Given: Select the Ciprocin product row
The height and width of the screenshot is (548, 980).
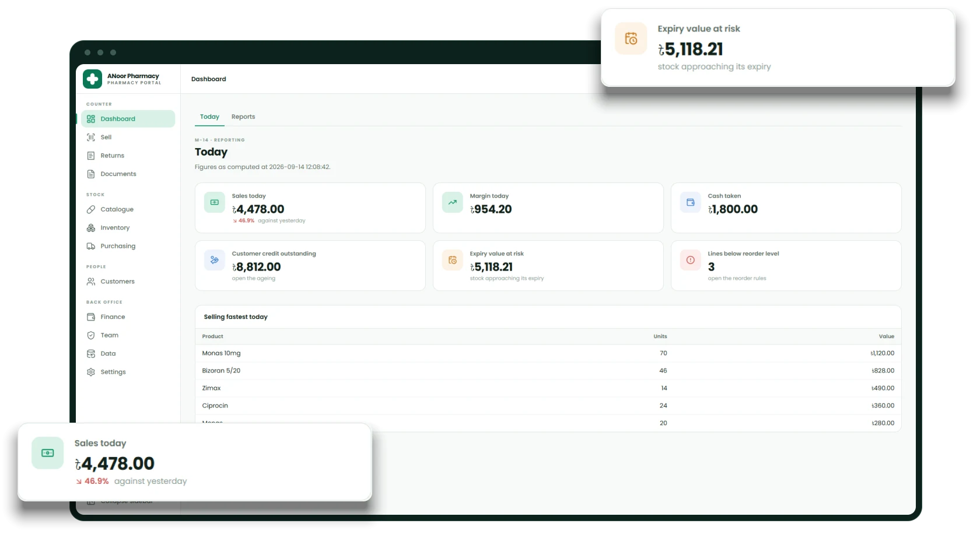Looking at the screenshot, I should [x=548, y=406].
